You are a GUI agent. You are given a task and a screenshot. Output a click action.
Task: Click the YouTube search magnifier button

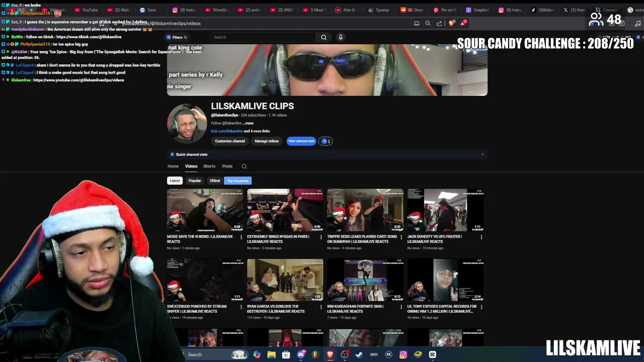coord(324,37)
